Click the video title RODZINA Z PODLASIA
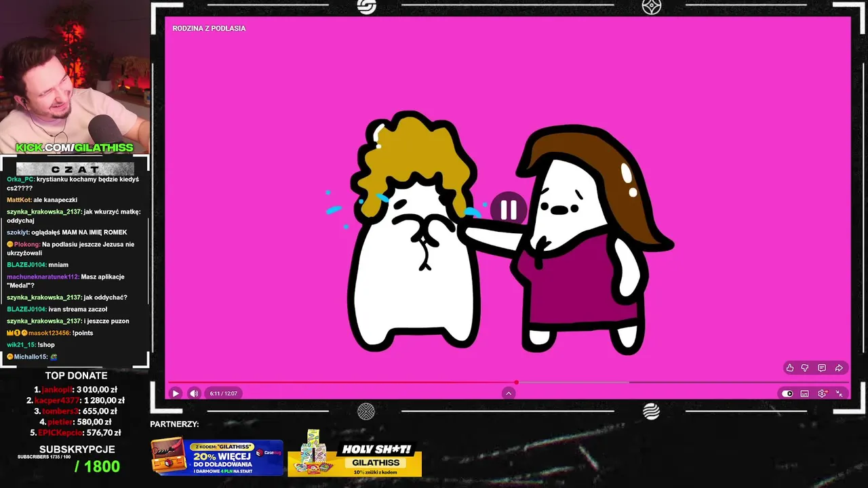Viewport: 868px width, 488px height. point(209,28)
